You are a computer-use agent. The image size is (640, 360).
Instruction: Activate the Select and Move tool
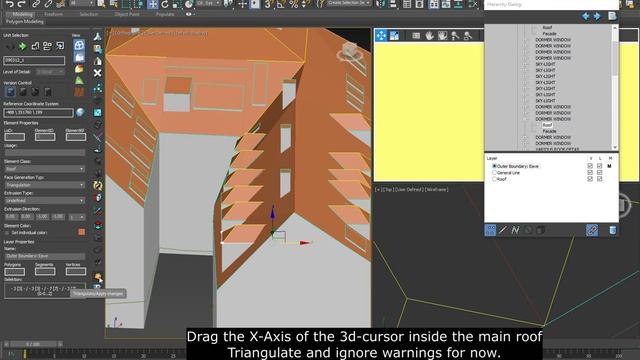point(152,4)
